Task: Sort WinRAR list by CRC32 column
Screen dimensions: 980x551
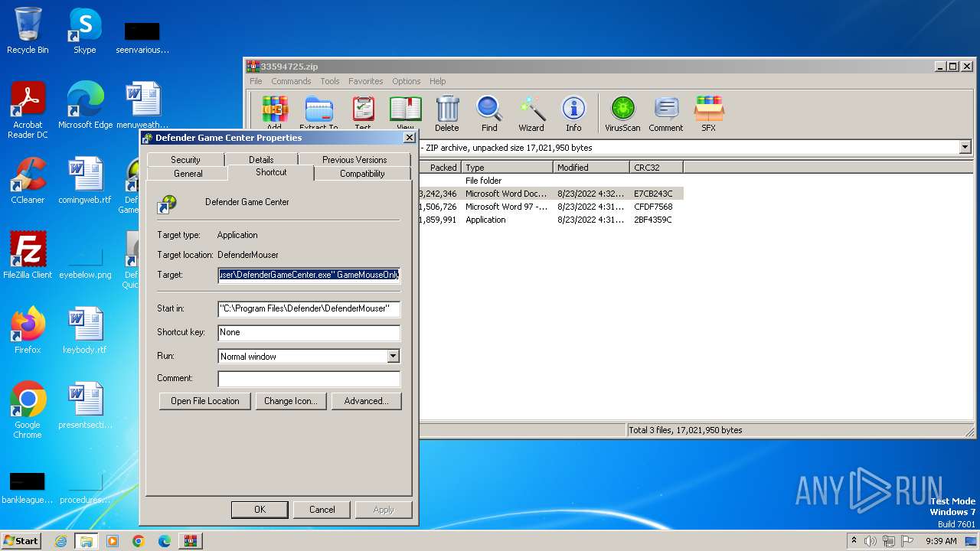Action: (656, 167)
